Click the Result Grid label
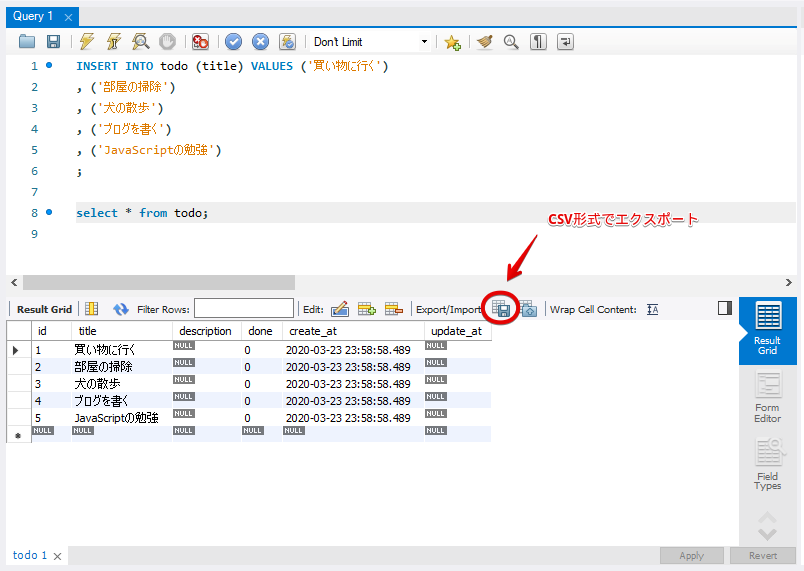804x571 pixels. 44,309
